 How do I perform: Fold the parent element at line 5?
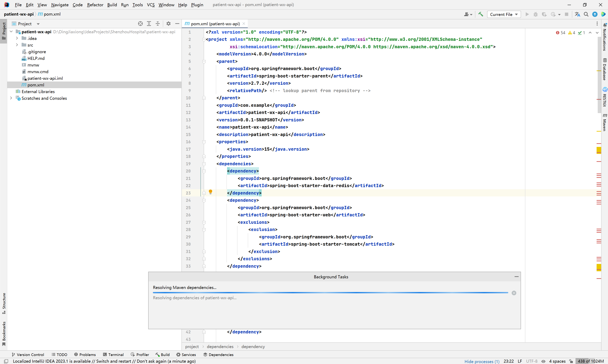click(203, 61)
